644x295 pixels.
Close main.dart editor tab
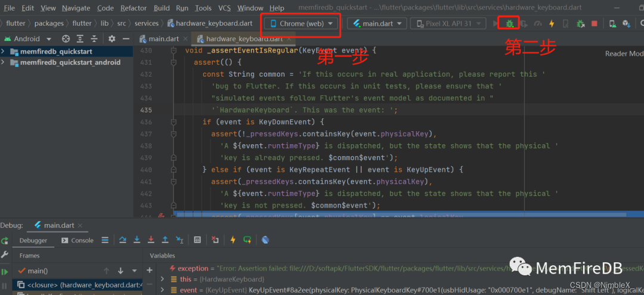[185, 39]
